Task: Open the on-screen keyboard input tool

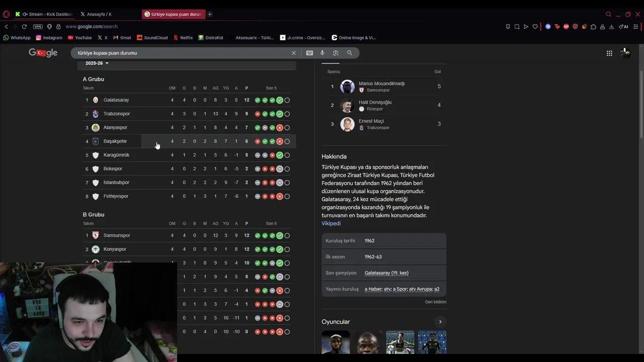Action: (x=309, y=53)
